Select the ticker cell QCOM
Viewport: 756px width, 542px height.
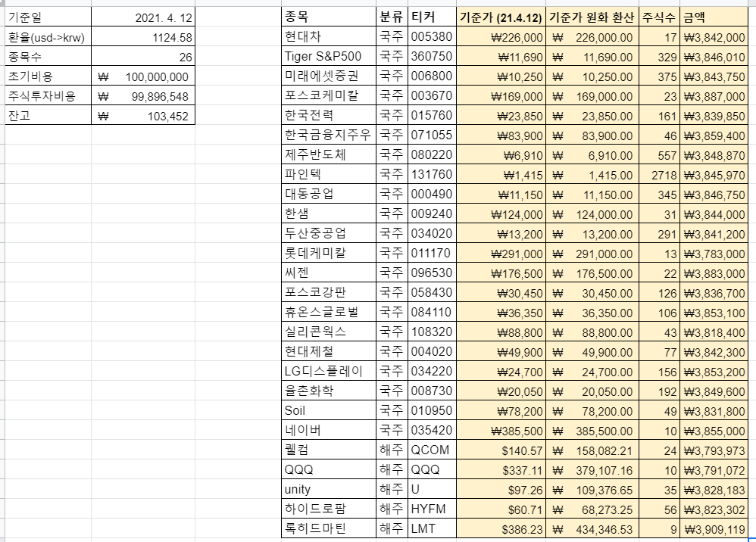click(432, 450)
